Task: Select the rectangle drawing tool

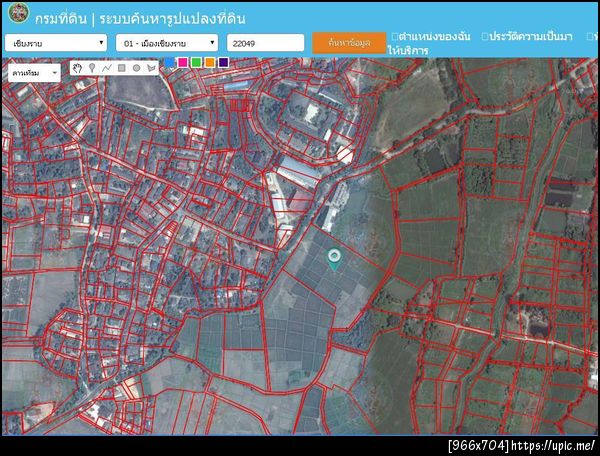Action: [x=122, y=68]
